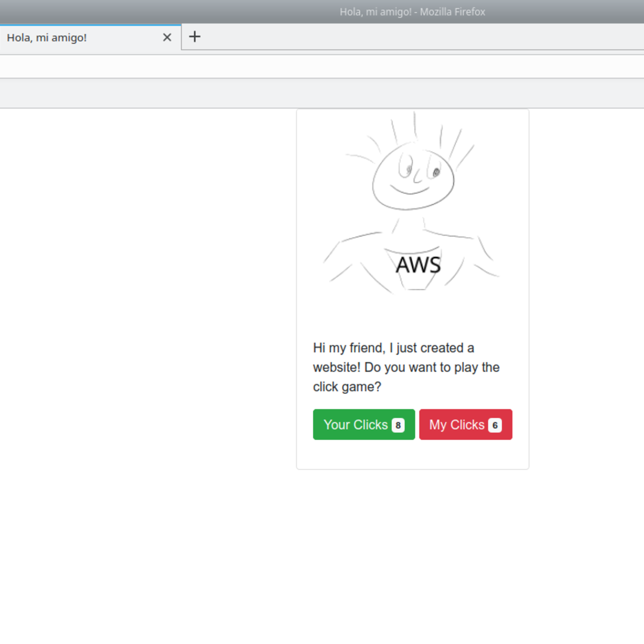Click the red My Clicks button

[x=465, y=425]
